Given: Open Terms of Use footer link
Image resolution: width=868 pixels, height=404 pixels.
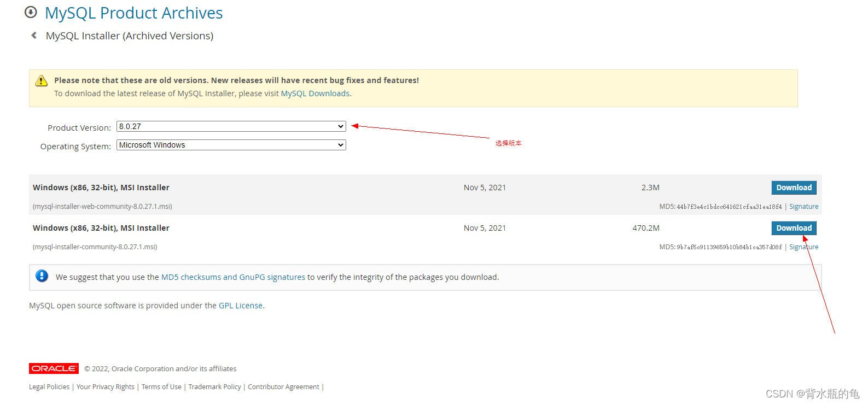Looking at the screenshot, I should (x=161, y=387).
